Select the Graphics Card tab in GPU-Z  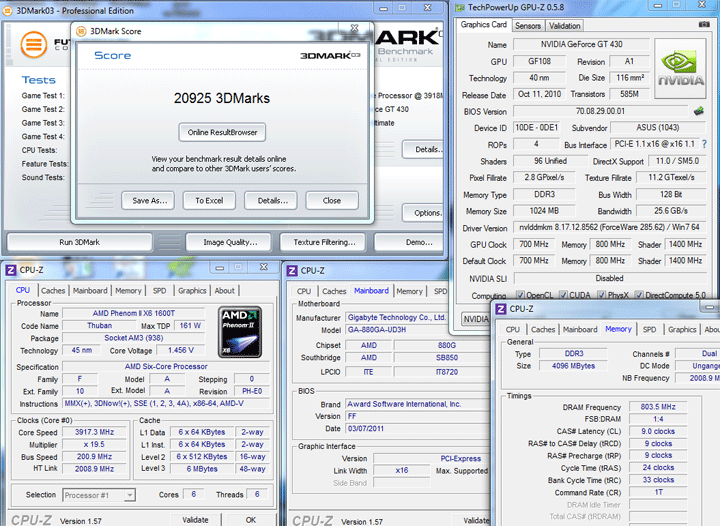tap(484, 25)
